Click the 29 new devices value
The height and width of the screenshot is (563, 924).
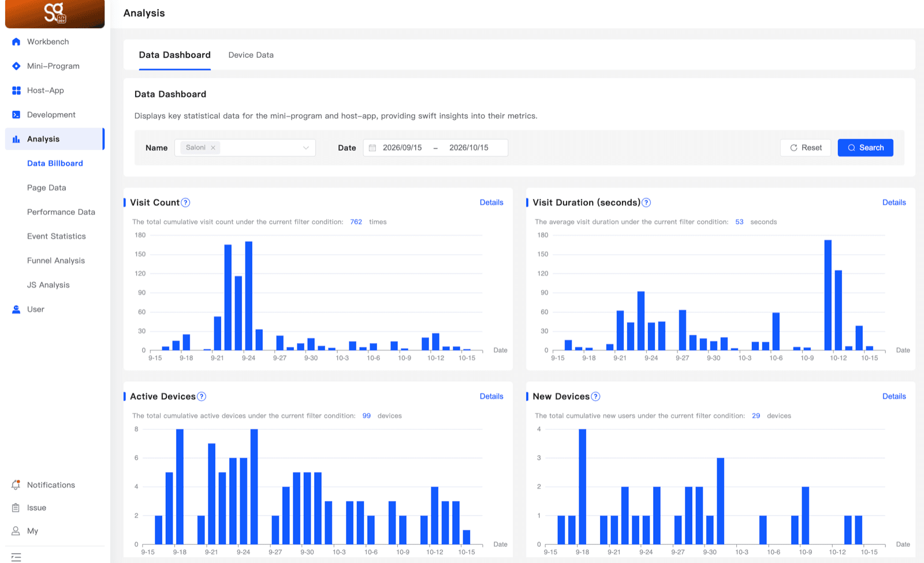756,416
